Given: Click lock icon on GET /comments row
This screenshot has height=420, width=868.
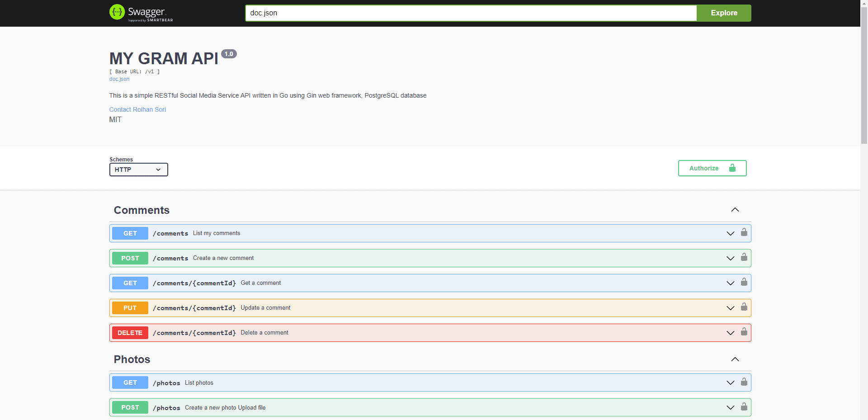Looking at the screenshot, I should (744, 232).
